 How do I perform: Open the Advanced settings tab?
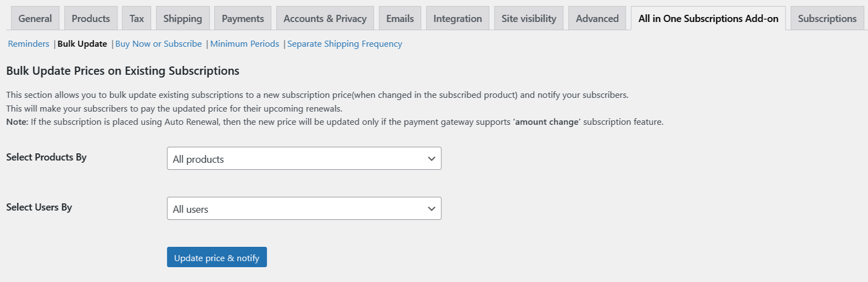(x=597, y=19)
